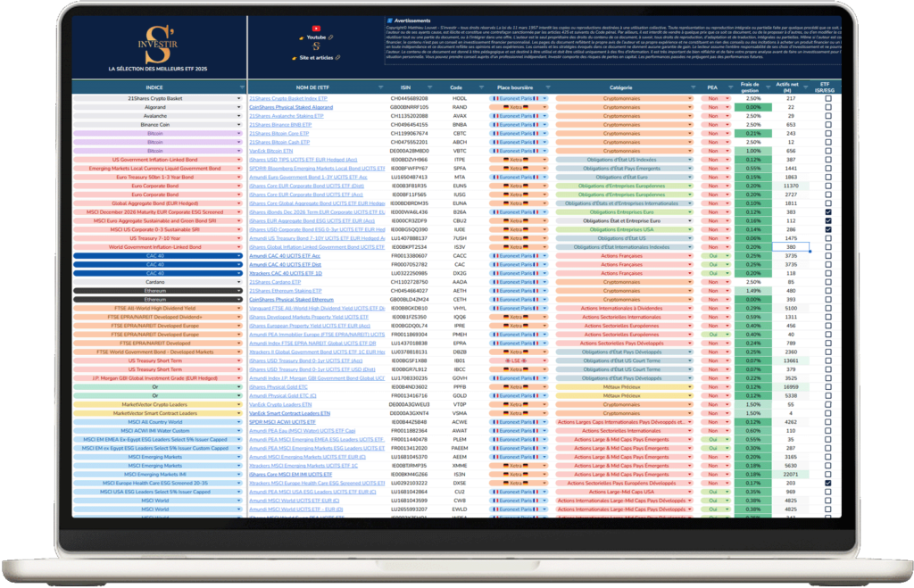The image size is (914, 588).
Task: Select the Actifs net cell 22071
Action: pos(791,475)
